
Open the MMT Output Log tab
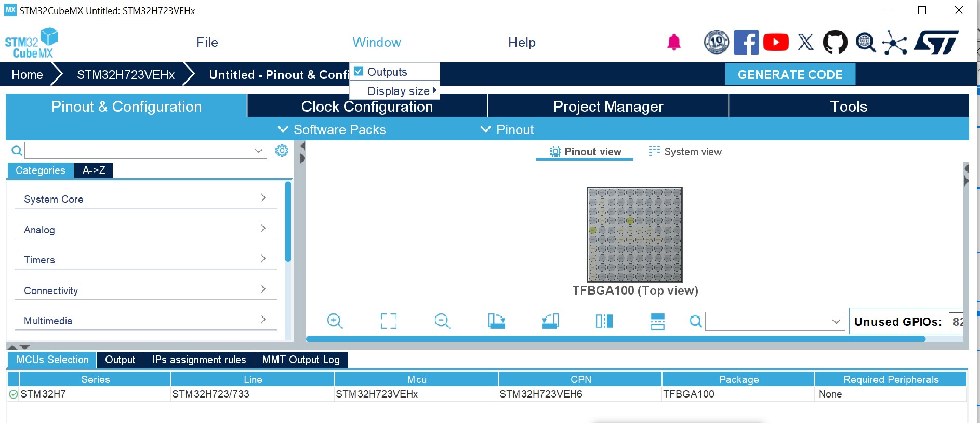[301, 360]
